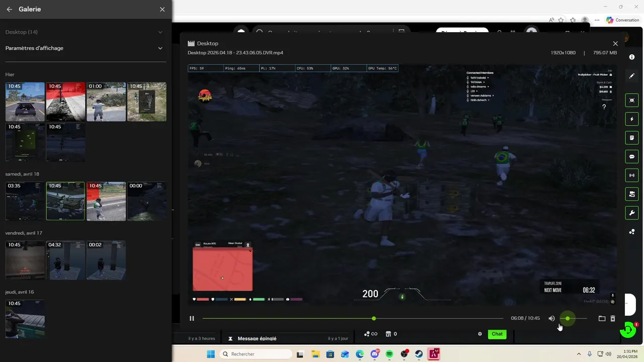Go back from the Galerie panel

(x=9, y=9)
